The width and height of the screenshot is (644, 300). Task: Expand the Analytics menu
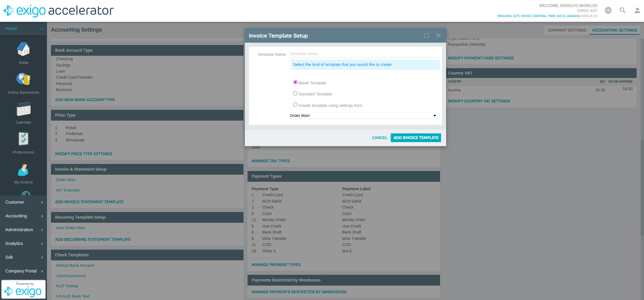tap(23, 244)
